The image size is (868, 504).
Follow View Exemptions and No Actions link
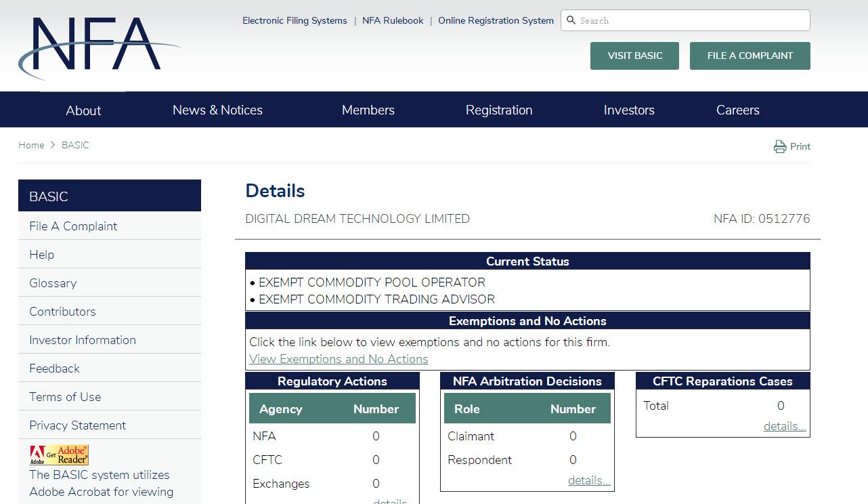[339, 359]
